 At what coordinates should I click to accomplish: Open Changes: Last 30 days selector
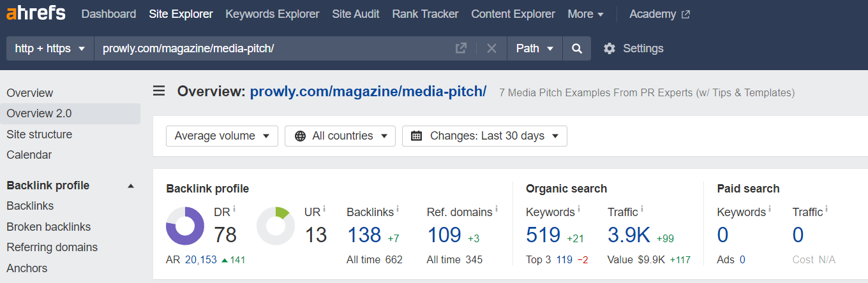click(x=484, y=136)
